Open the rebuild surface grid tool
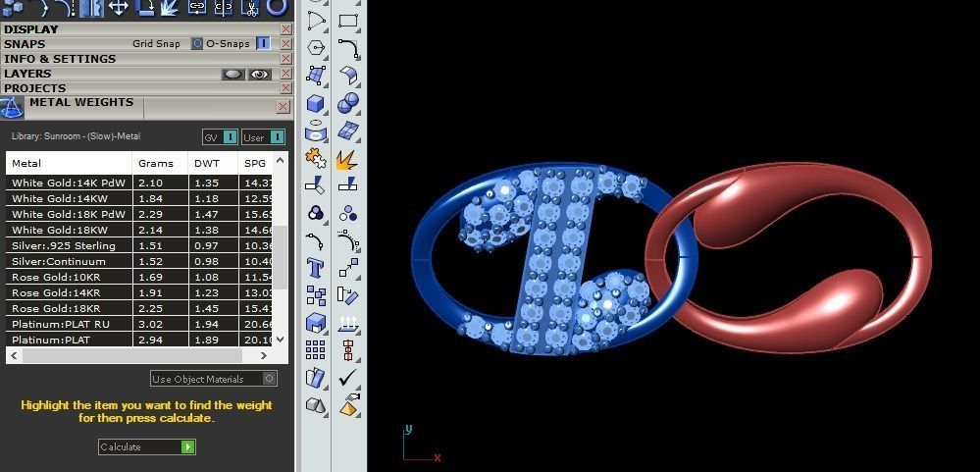Screen dimensions: 980x472 coord(347,131)
